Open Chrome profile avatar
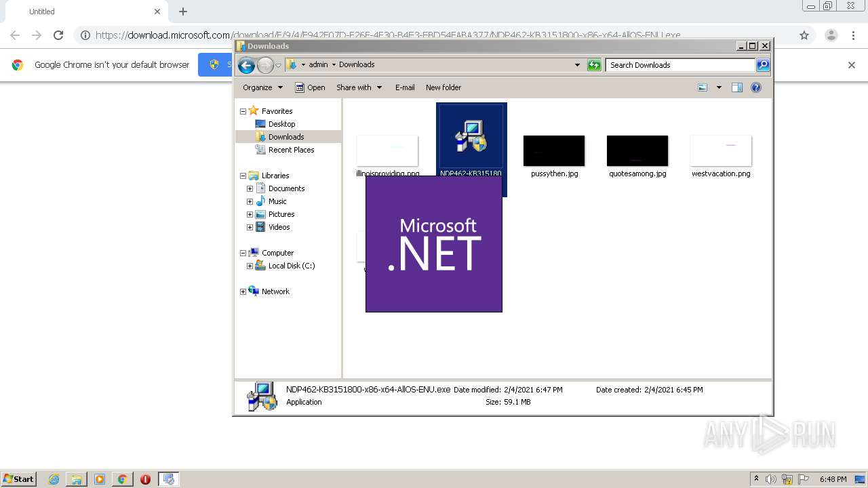 click(x=831, y=35)
